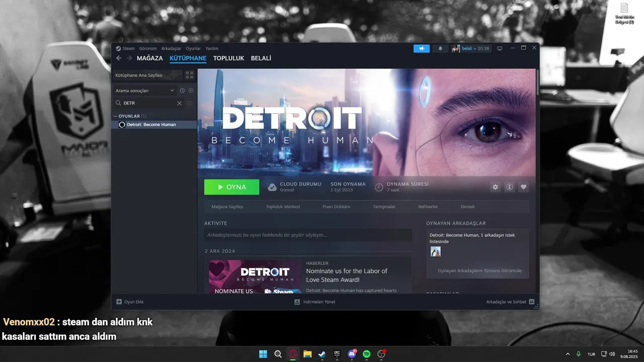The width and height of the screenshot is (644, 362).
Task: Open the Windows Start menu
Action: pyautogui.click(x=263, y=354)
